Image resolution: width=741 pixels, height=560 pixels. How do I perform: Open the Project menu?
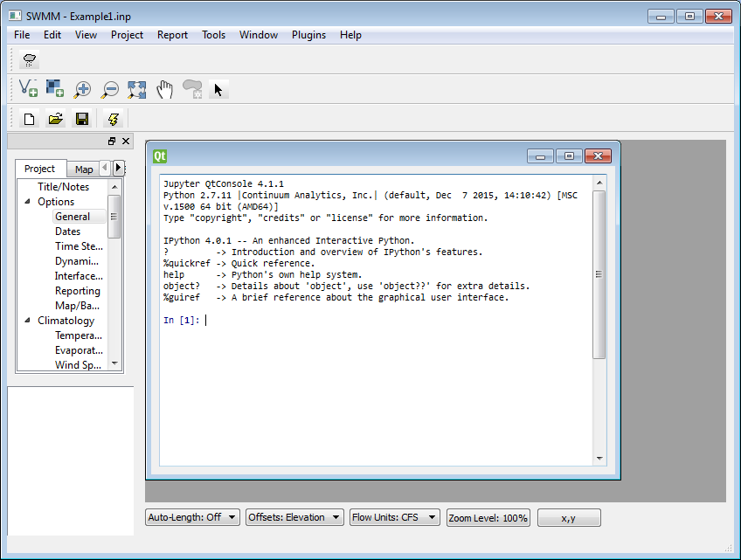pyautogui.click(x=127, y=35)
